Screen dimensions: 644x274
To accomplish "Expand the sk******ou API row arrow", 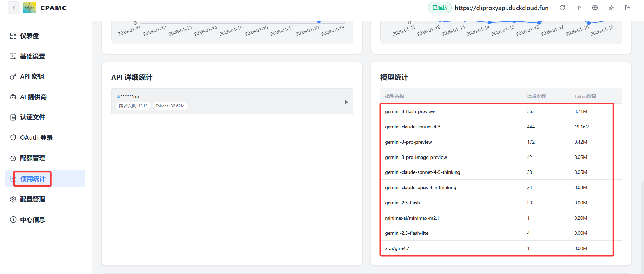I will (346, 102).
